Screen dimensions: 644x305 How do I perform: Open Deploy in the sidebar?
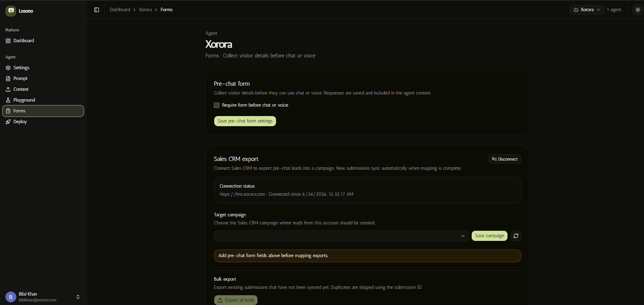click(x=43, y=122)
